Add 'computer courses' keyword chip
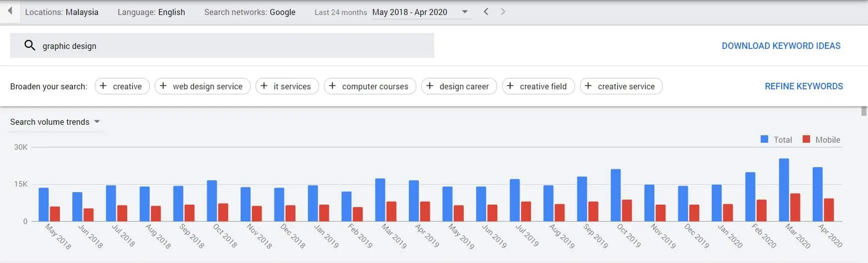 point(370,86)
